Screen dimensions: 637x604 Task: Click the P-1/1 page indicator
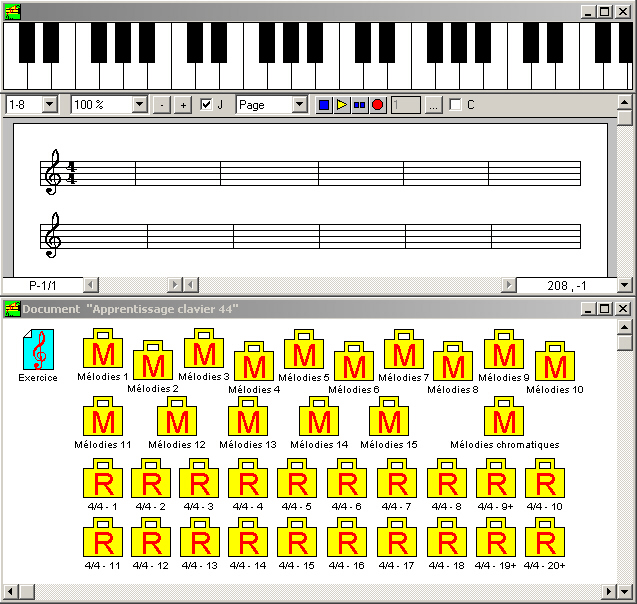click(43, 286)
